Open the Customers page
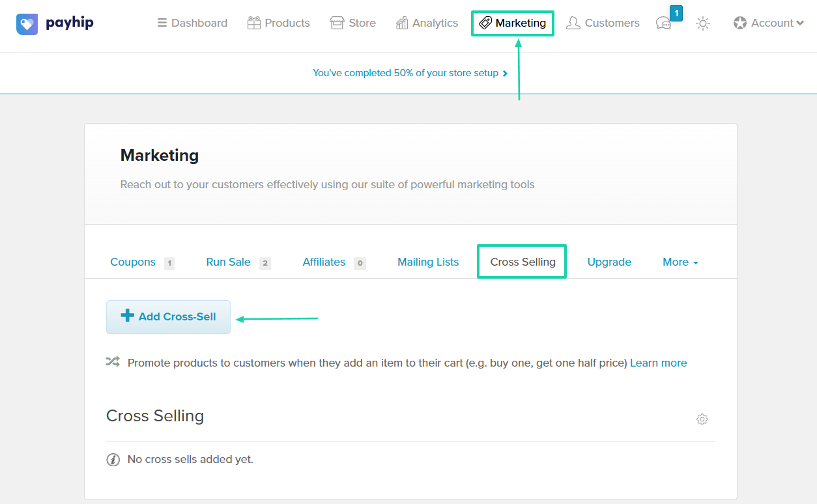817x504 pixels. 603,23
